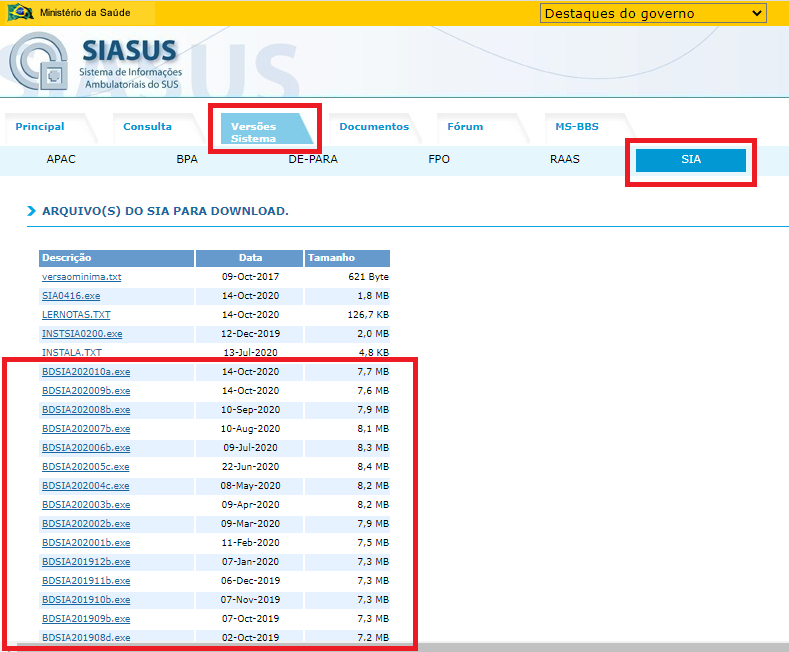
Task: Select the BPA submenu item
Action: click(x=187, y=160)
